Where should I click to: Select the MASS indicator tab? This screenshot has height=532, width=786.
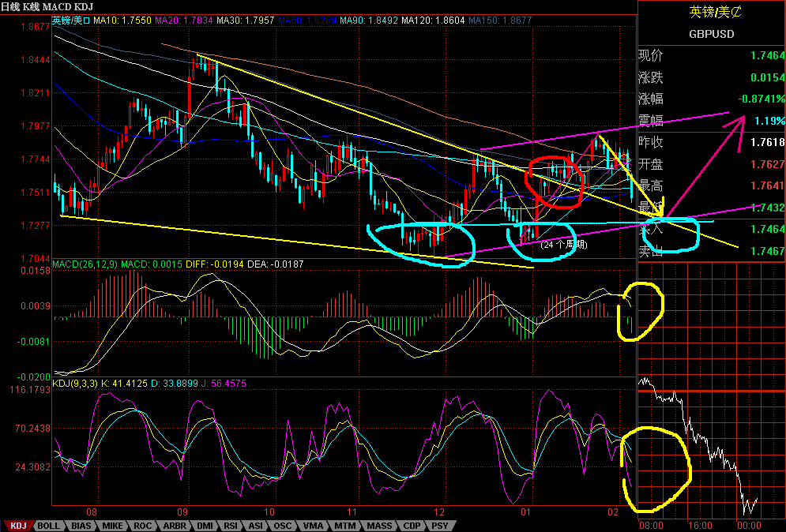click(379, 526)
